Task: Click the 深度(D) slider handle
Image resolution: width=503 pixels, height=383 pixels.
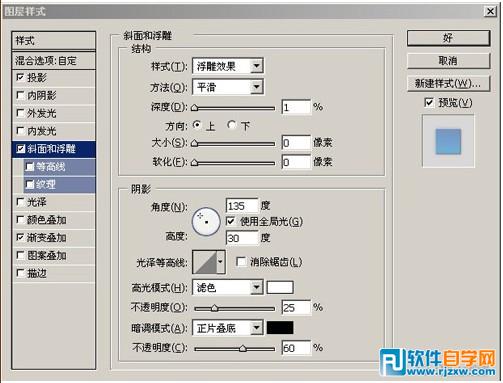Action: click(195, 108)
